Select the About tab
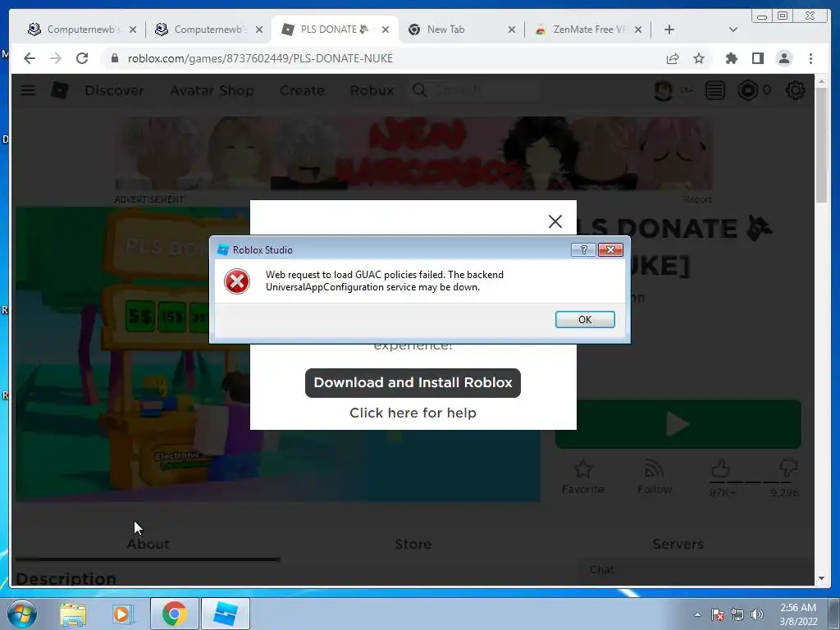Image resolution: width=840 pixels, height=630 pixels. tap(148, 545)
